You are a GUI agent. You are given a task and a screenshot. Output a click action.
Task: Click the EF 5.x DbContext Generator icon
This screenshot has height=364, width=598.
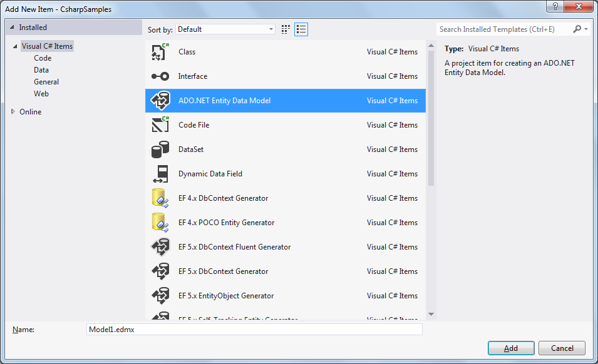(160, 271)
